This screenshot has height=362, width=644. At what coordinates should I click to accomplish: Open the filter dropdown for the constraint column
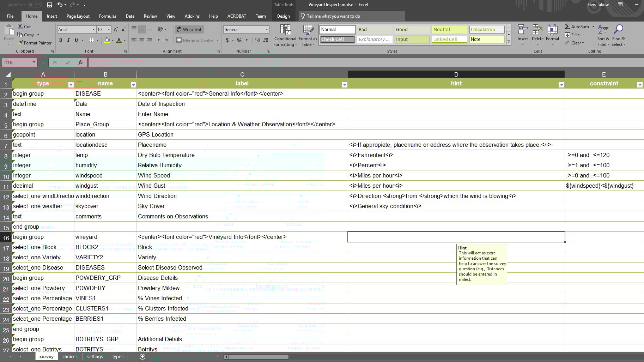click(x=640, y=85)
